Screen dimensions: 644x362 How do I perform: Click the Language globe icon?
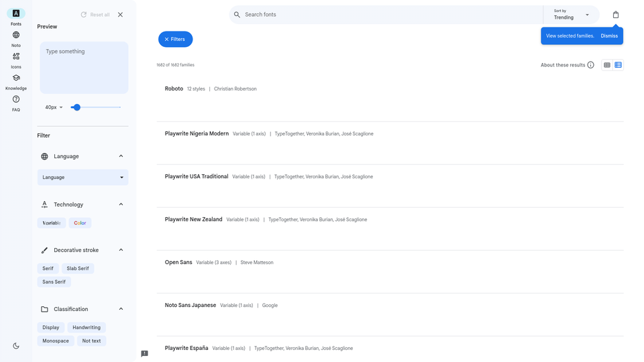coord(44,156)
